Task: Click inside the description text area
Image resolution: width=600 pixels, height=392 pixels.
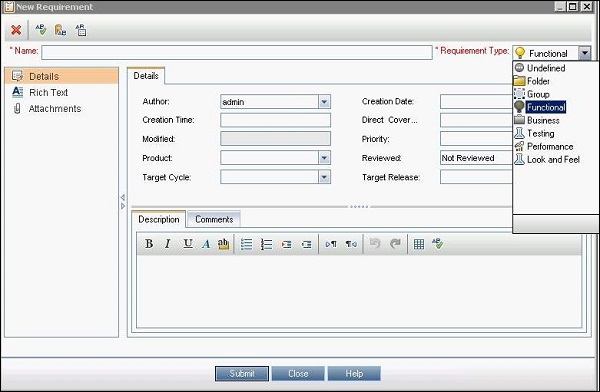Action: 359,291
